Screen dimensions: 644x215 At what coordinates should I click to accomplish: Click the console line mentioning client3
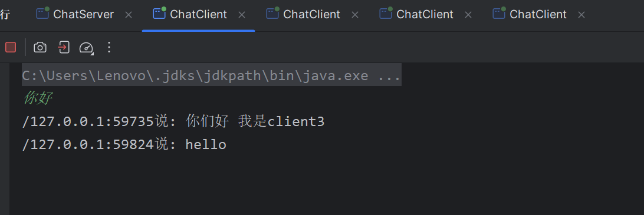[173, 121]
